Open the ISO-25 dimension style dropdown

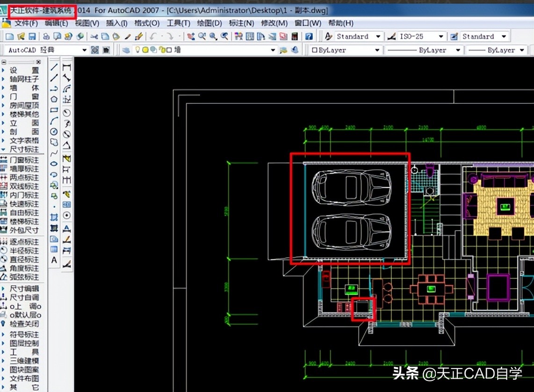click(440, 36)
